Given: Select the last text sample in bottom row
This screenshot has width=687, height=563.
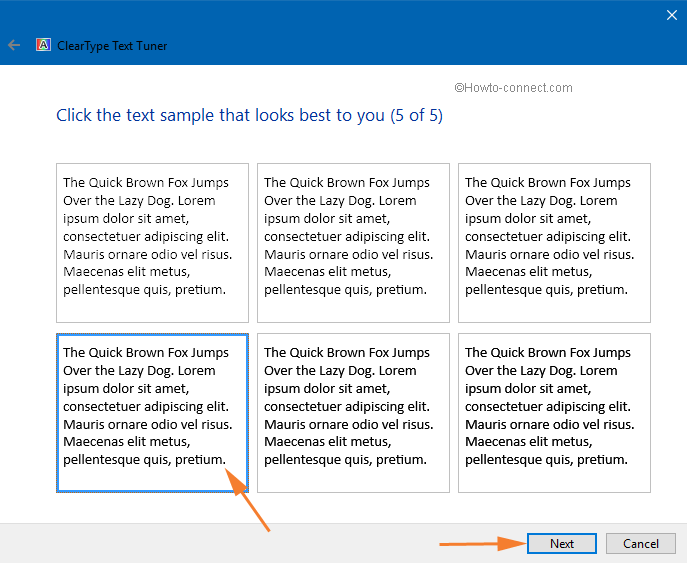Looking at the screenshot, I should coord(554,413).
